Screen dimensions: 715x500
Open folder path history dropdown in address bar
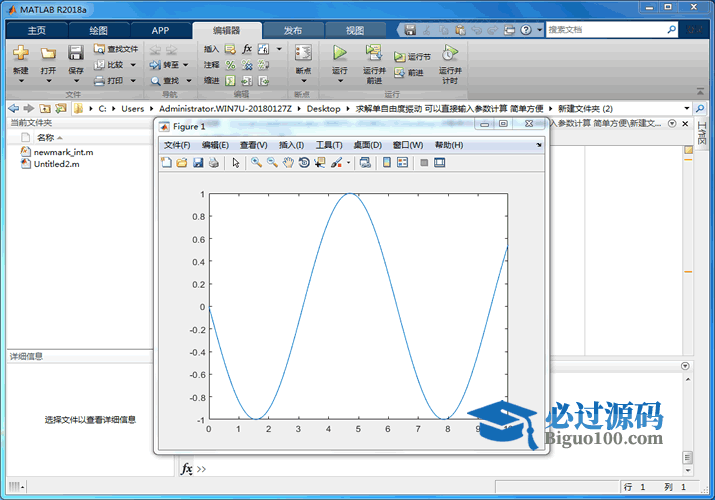tap(687, 108)
